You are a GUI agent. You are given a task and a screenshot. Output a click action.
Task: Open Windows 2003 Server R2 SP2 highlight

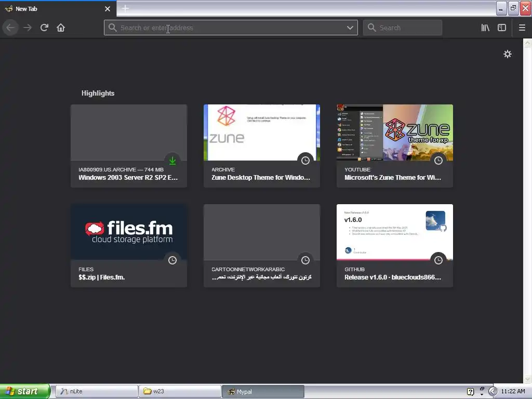point(129,146)
